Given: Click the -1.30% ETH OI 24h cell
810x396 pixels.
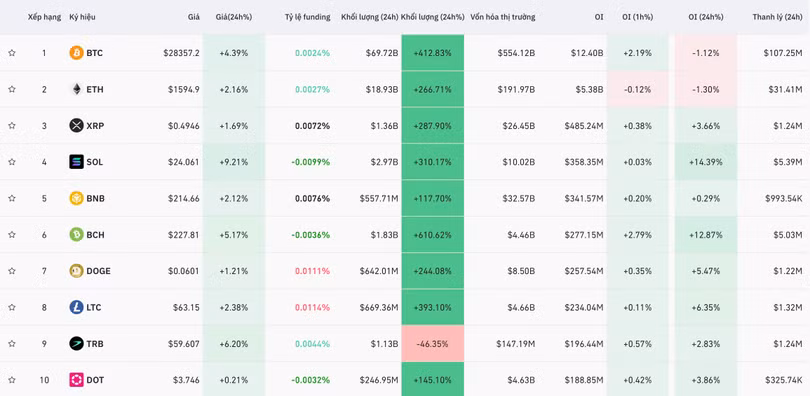Looking at the screenshot, I should [705, 89].
